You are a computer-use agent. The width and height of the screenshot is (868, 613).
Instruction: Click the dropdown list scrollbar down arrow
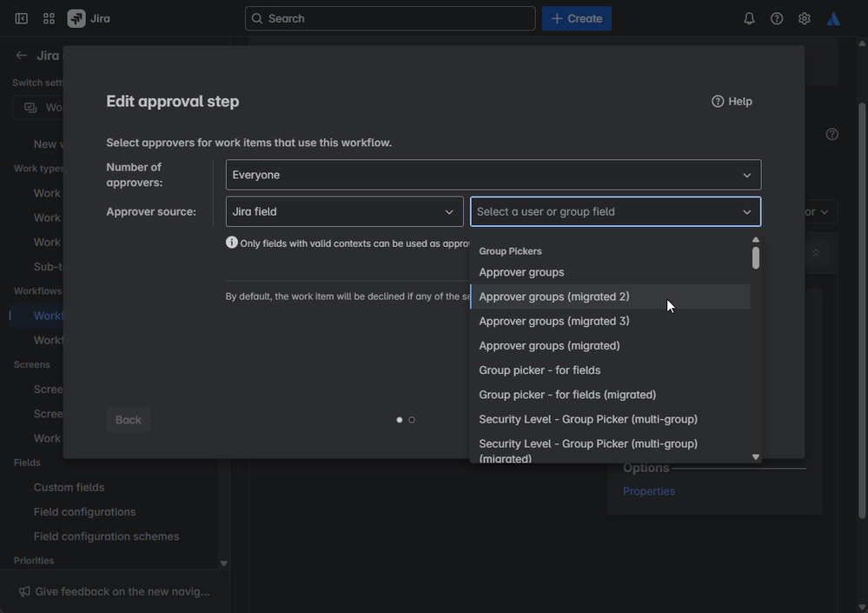point(756,457)
